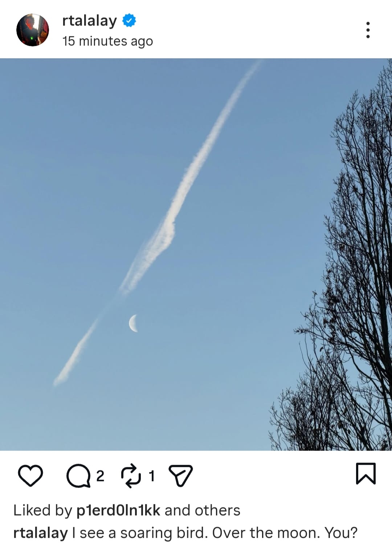Tap the comment count number 2

pos(100,476)
